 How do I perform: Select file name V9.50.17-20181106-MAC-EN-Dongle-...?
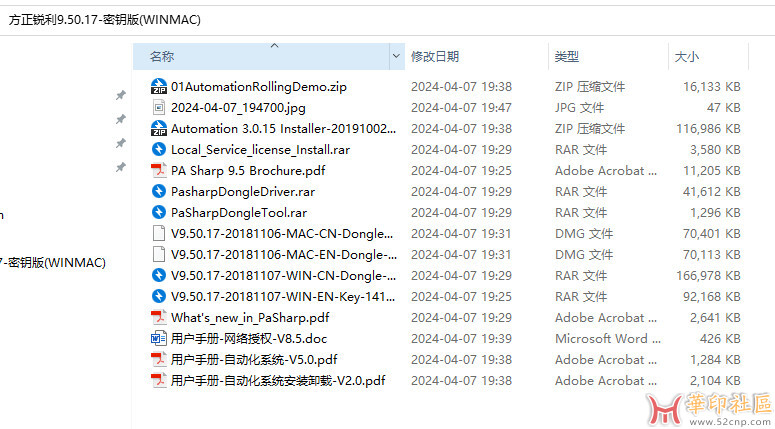tap(284, 255)
